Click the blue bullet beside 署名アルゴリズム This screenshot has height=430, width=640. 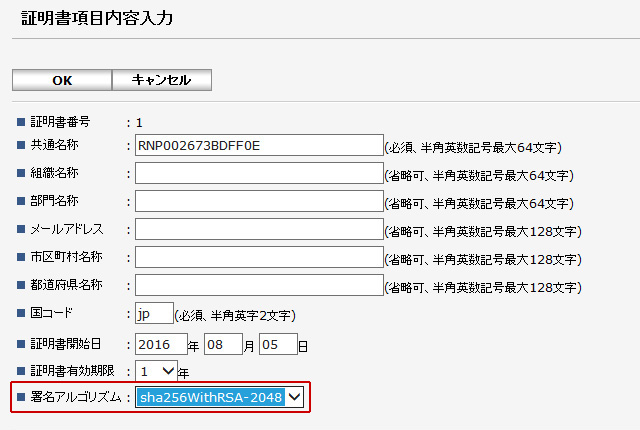click(21, 397)
